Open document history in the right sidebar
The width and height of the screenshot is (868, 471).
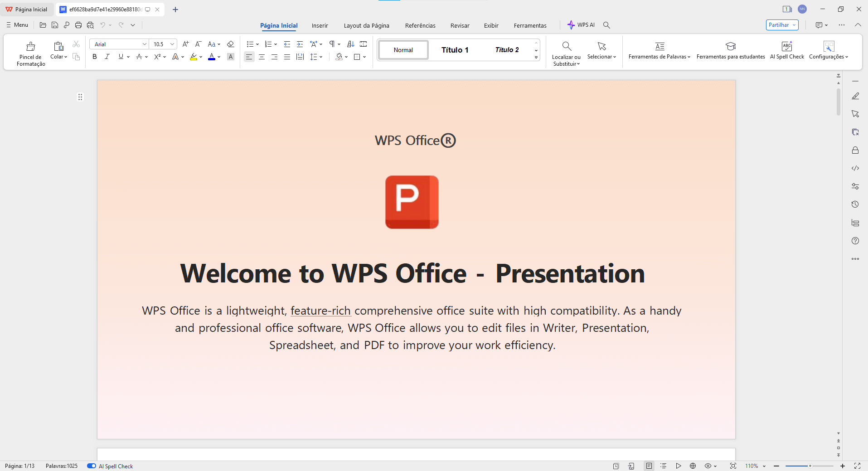click(856, 204)
